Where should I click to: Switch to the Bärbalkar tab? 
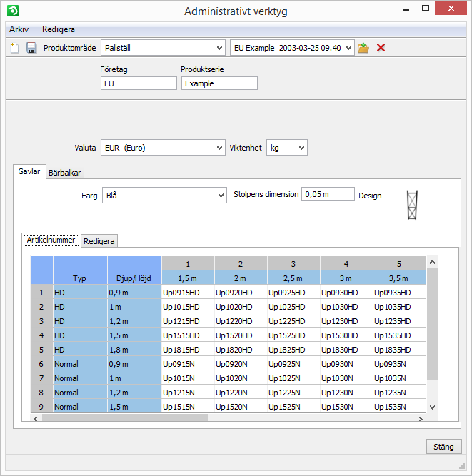[x=65, y=172]
